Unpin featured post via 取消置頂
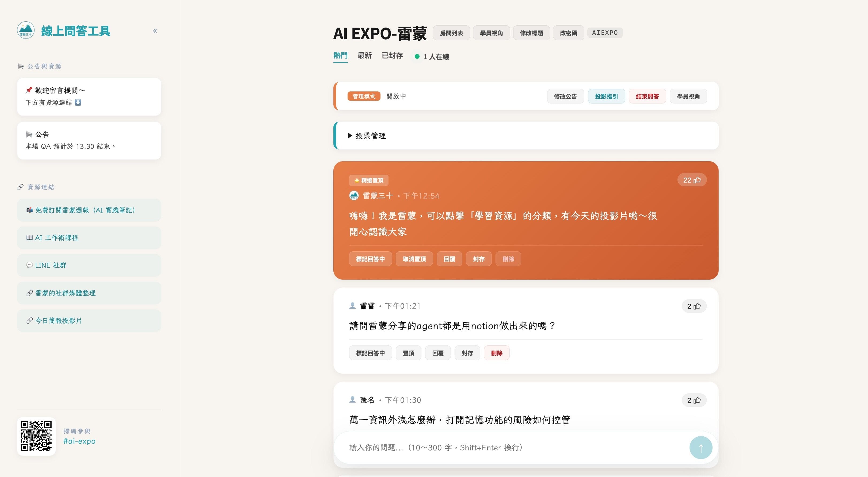 [414, 259]
